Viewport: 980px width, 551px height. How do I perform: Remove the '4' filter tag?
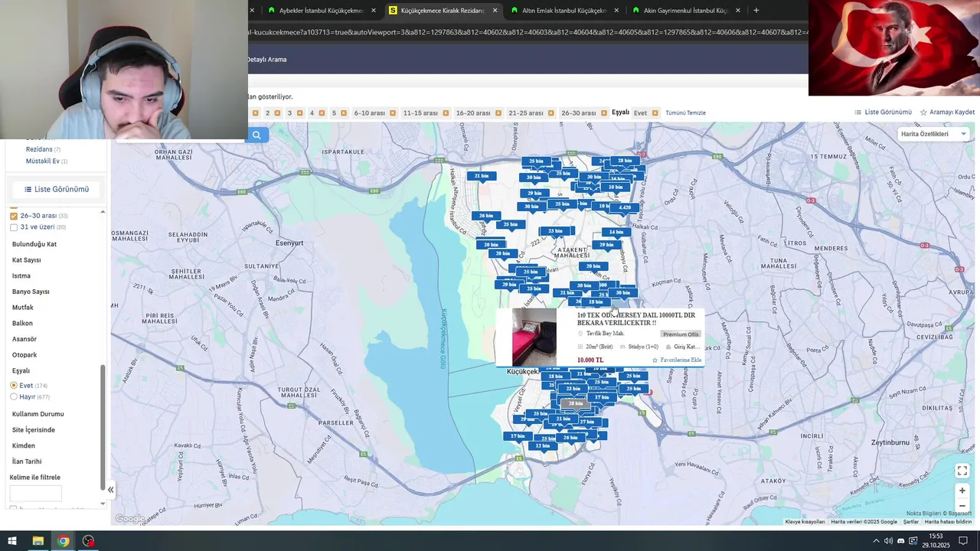coord(322,112)
